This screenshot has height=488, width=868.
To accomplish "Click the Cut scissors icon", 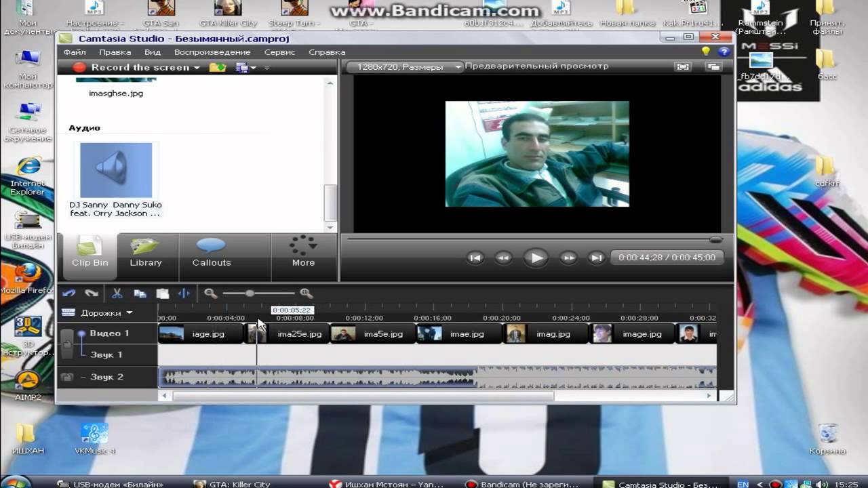I will point(117,293).
